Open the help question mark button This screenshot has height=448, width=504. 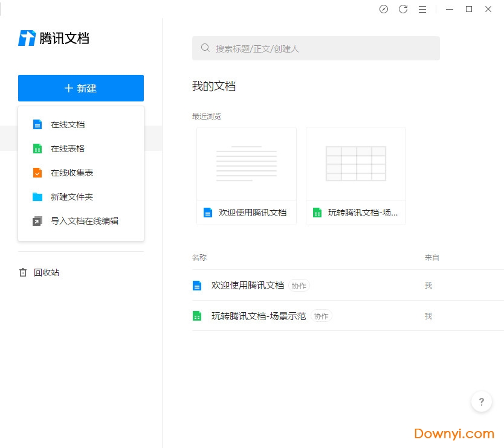click(481, 402)
